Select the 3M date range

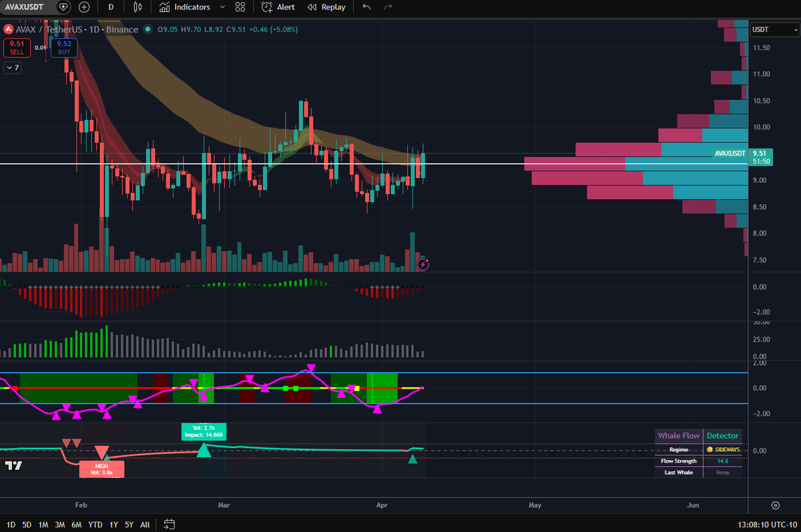click(x=60, y=525)
